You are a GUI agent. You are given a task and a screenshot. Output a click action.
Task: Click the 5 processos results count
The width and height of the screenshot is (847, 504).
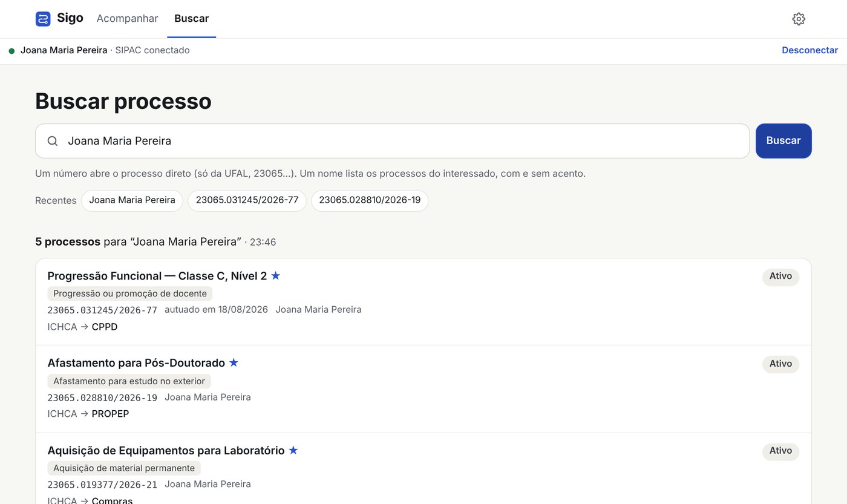pyautogui.click(x=68, y=242)
